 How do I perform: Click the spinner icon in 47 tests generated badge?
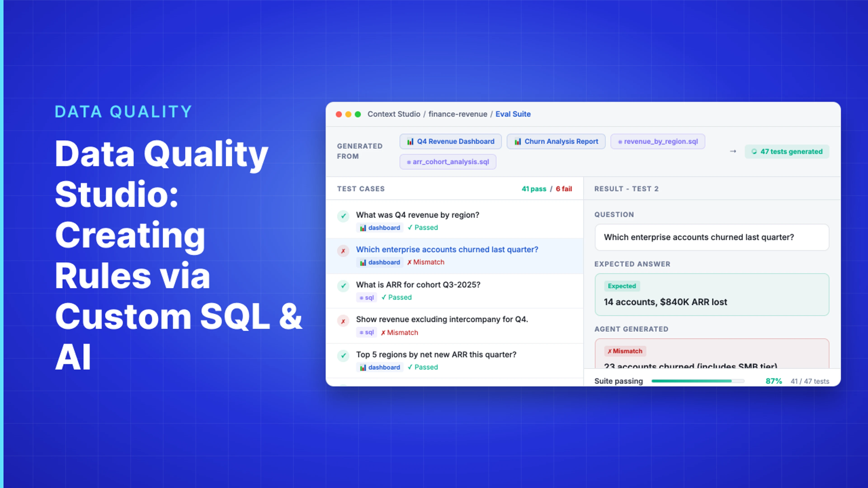pyautogui.click(x=754, y=152)
